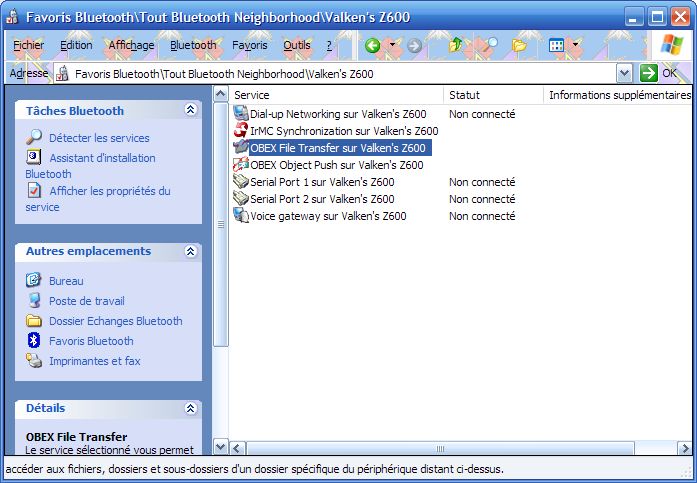Select Serial Port 1 sur Valken's Z600
697x483 pixels.
pos(322,182)
